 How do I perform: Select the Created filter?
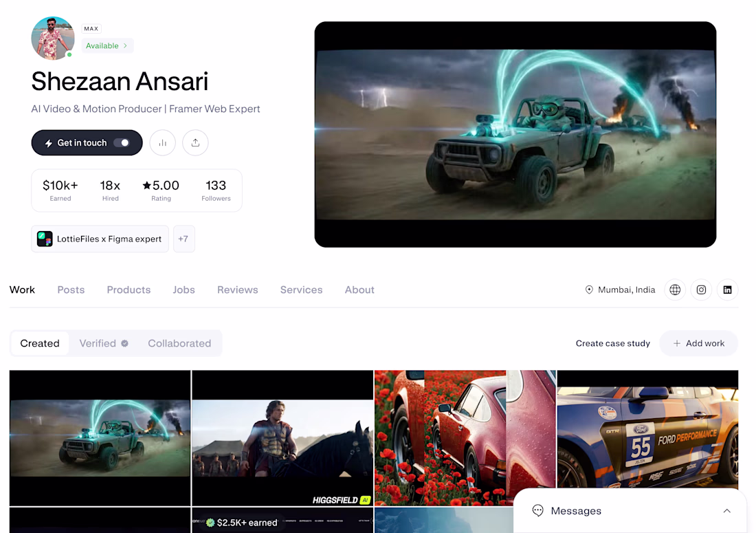pos(40,343)
